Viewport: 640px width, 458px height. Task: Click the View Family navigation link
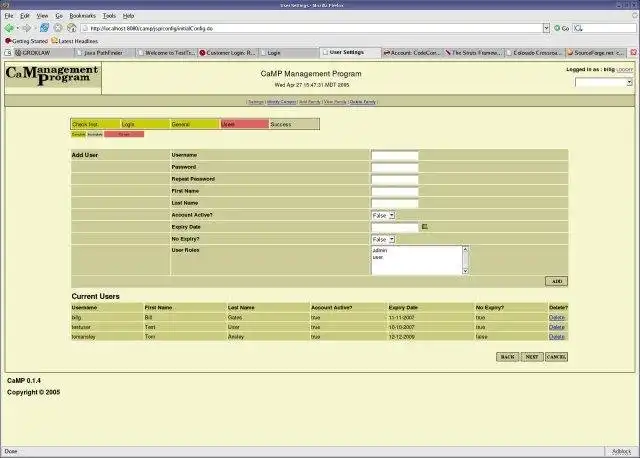pos(335,102)
